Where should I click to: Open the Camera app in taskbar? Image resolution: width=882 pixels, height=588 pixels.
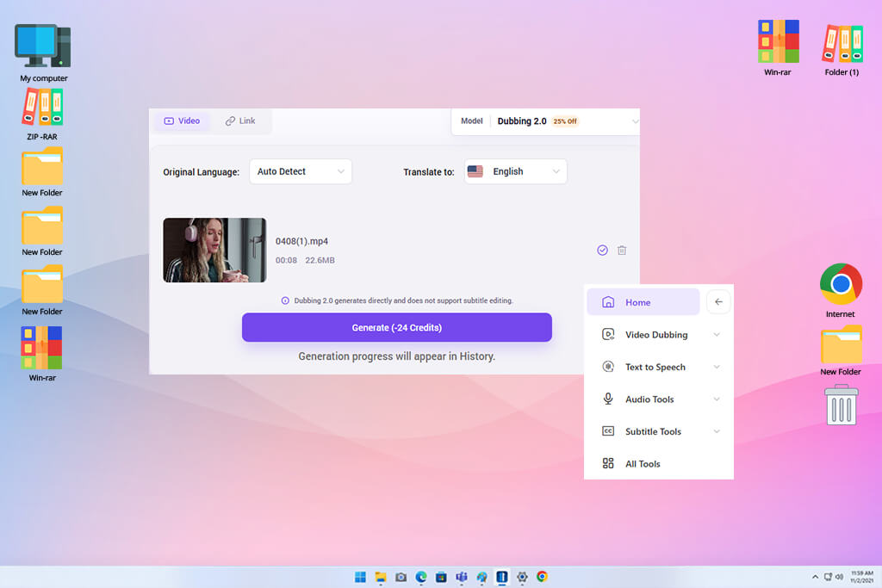(401, 577)
